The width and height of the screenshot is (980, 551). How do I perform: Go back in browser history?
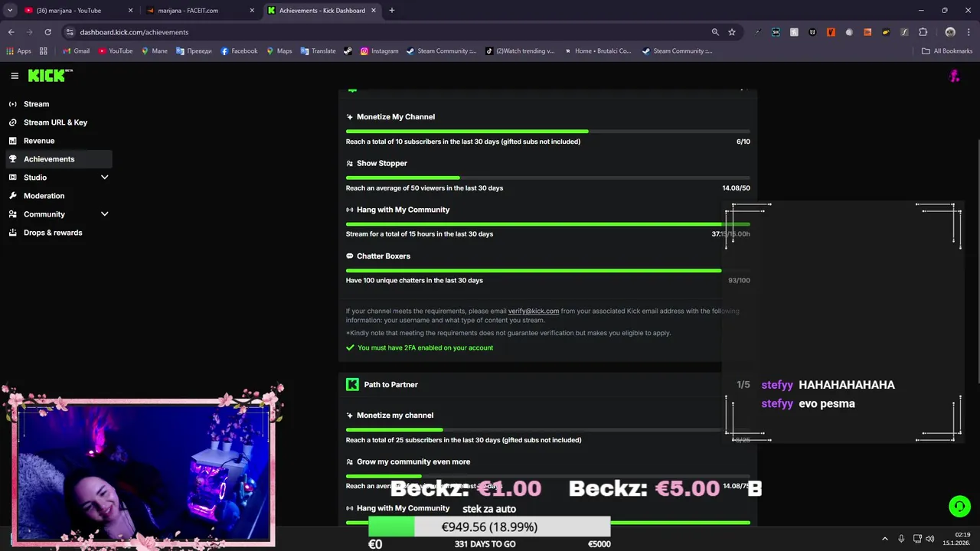click(x=11, y=32)
